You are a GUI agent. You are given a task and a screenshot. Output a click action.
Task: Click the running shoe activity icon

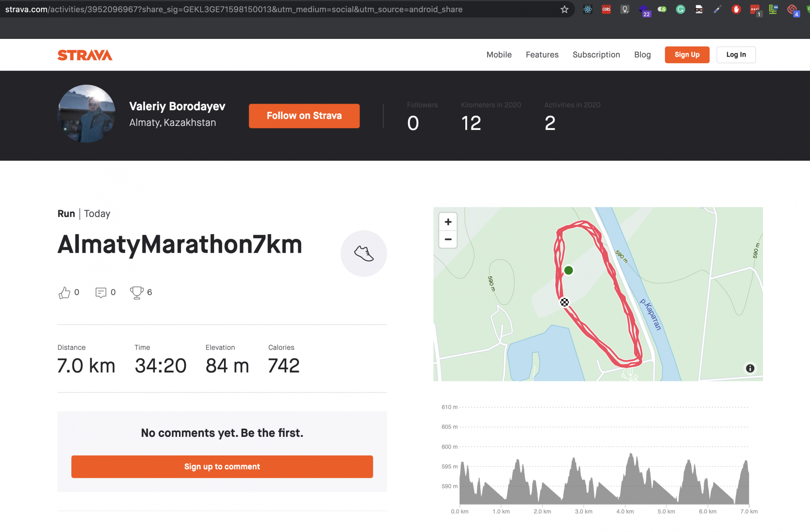click(363, 253)
